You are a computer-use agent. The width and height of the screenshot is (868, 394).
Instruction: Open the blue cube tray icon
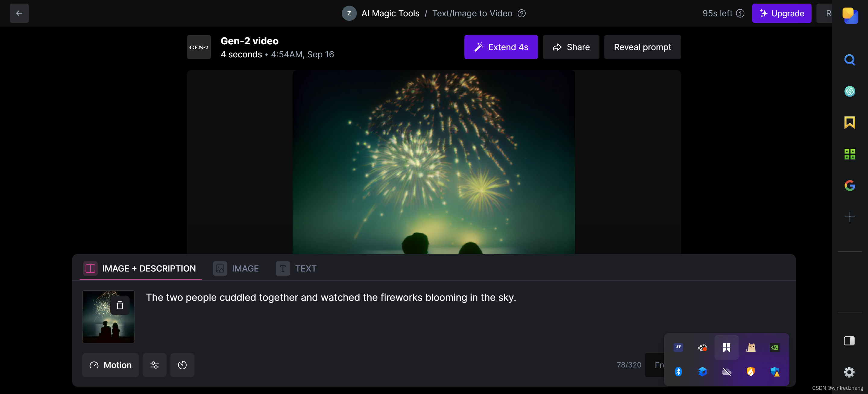(x=703, y=372)
